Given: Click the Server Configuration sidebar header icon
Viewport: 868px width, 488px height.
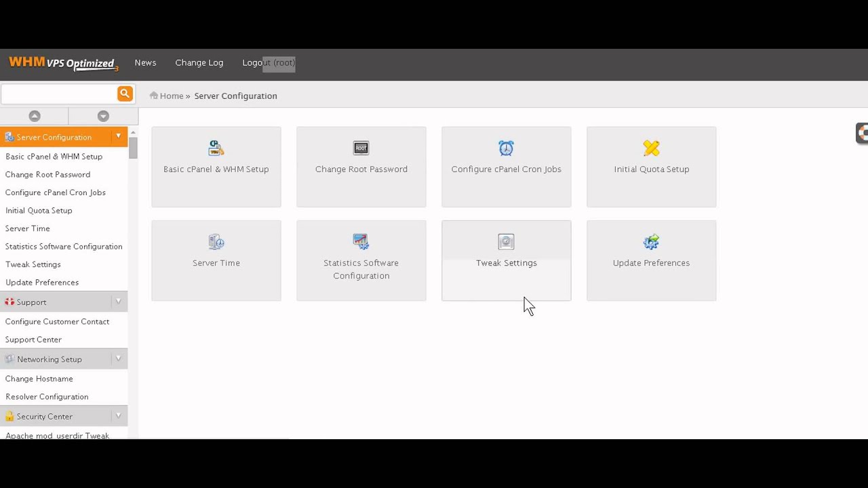Looking at the screenshot, I should pos(9,137).
